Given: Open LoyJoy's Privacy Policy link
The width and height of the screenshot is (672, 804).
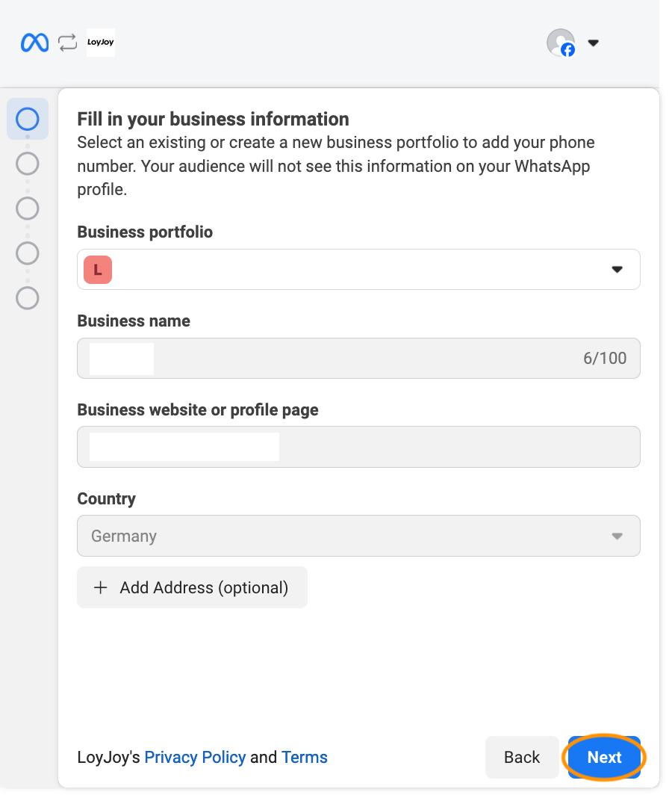Looking at the screenshot, I should 195,757.
